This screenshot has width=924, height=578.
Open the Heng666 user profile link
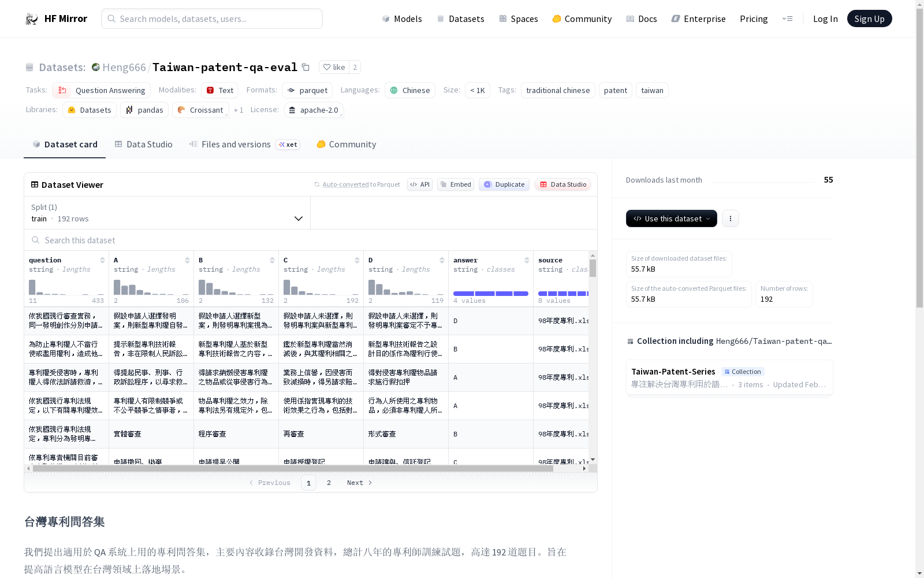pos(124,67)
